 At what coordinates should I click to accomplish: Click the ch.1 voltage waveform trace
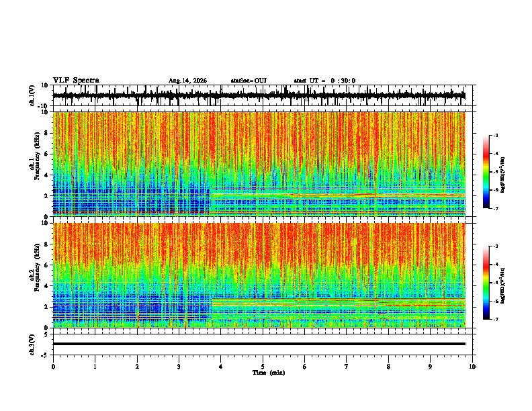click(x=259, y=95)
